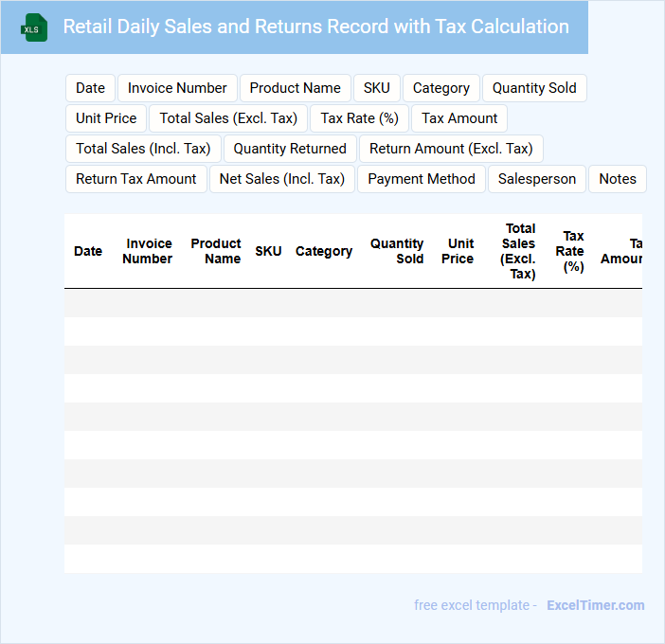This screenshot has height=644, width=665.
Task: Click the green XLS file icon
Action: [34, 27]
